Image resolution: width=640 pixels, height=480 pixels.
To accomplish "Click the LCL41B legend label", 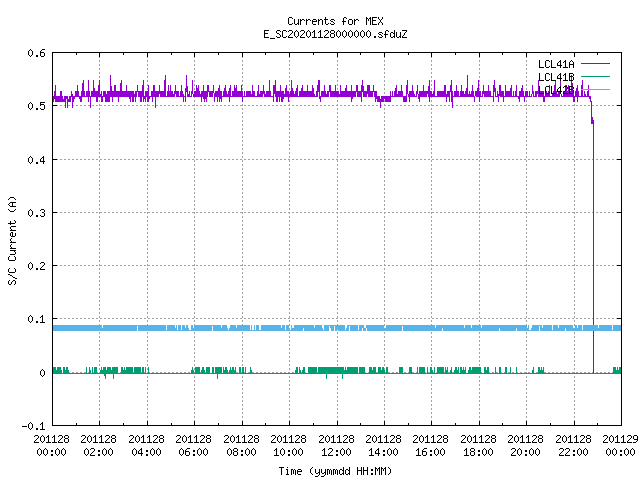I will (x=556, y=77).
